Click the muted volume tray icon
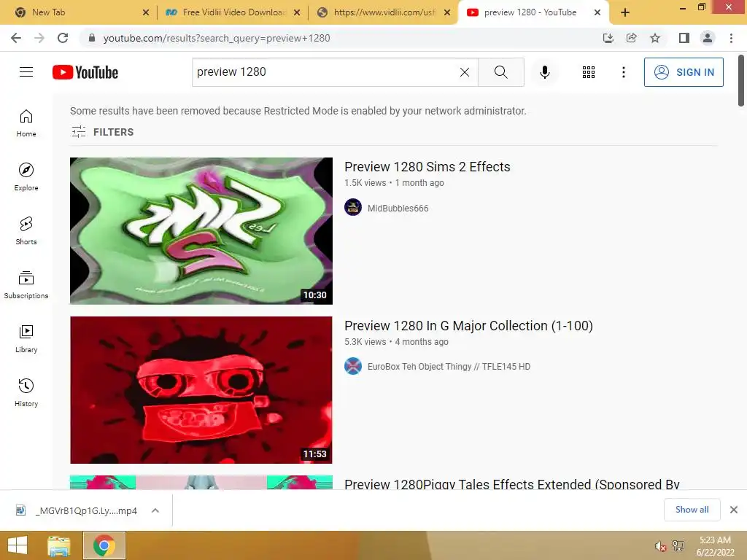Screen dimensions: 747x560 [660, 546]
